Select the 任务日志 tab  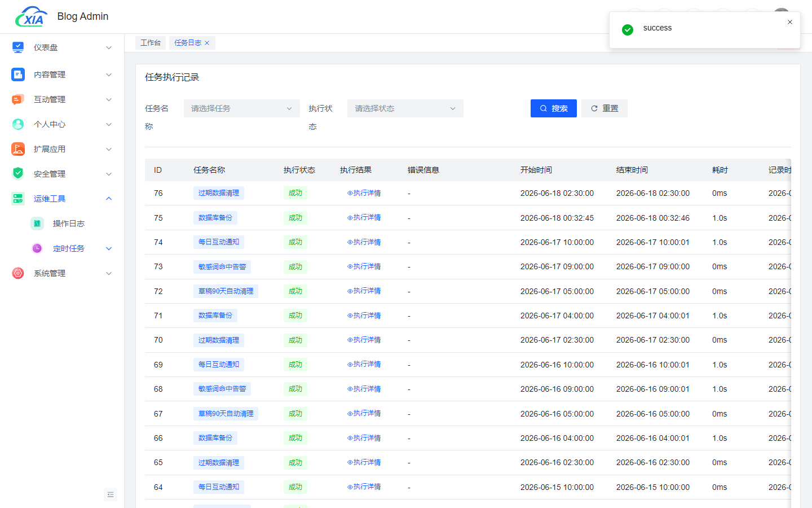click(x=188, y=43)
